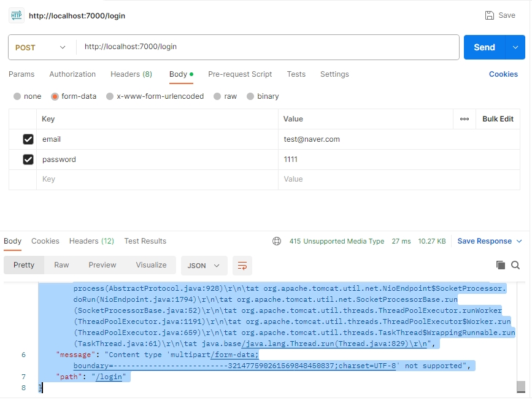Click the password key cell
The height and width of the screenshot is (400, 532).
(x=157, y=160)
